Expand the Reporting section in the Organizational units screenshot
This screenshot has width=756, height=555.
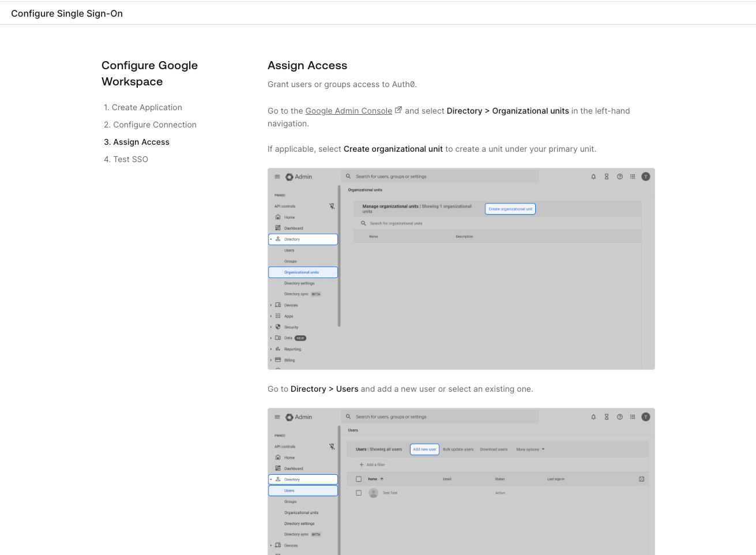271,349
